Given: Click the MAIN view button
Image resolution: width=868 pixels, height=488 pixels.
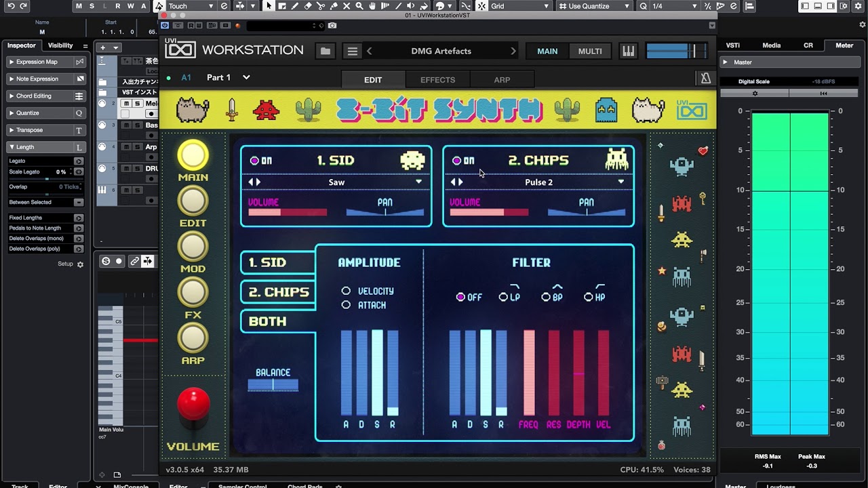Looking at the screenshot, I should tap(547, 51).
